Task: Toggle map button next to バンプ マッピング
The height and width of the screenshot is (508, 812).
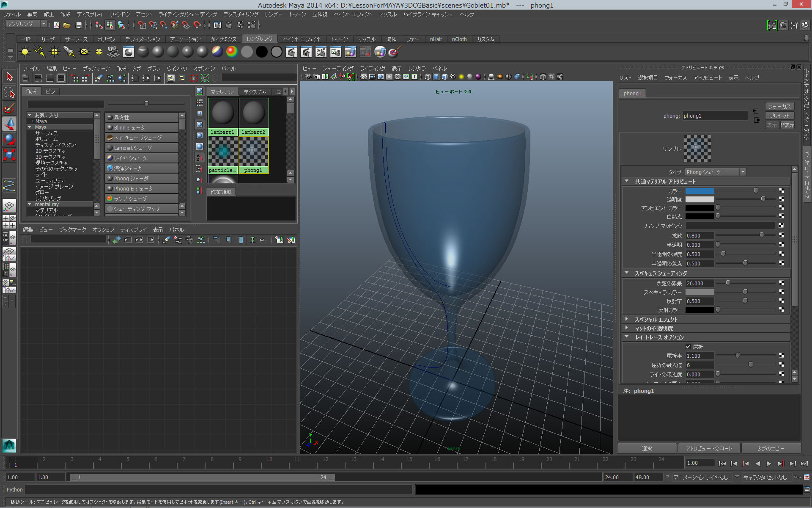Action: [781, 226]
